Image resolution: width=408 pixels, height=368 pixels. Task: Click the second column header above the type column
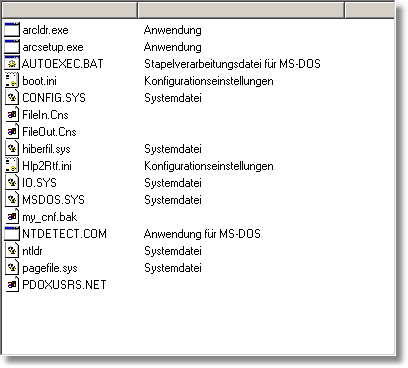(241, 10)
